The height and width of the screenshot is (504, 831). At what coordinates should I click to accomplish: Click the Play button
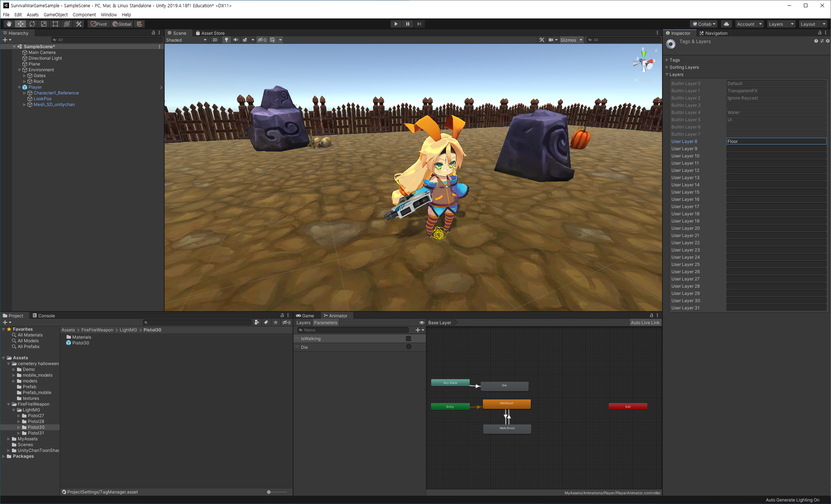[396, 24]
